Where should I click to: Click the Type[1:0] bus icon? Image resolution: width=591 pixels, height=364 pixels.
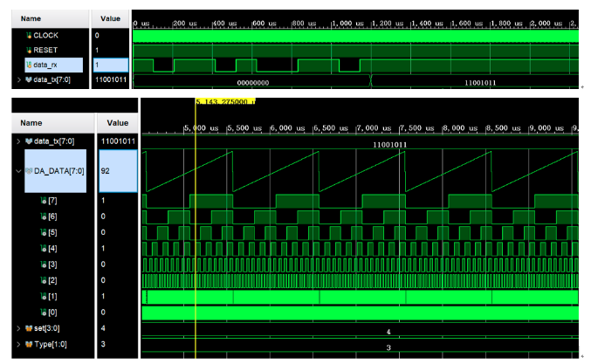(29, 345)
